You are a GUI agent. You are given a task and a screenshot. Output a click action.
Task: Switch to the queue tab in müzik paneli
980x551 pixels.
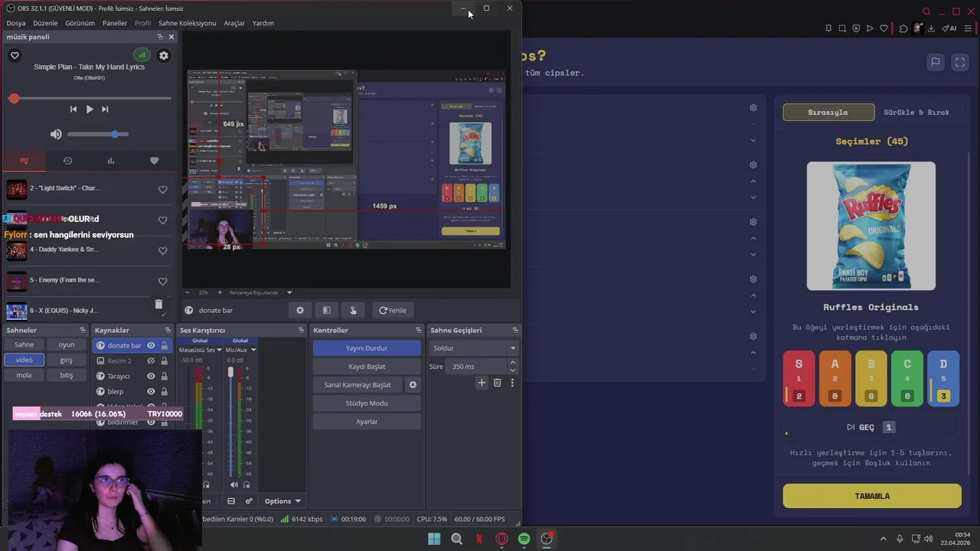coord(24,161)
